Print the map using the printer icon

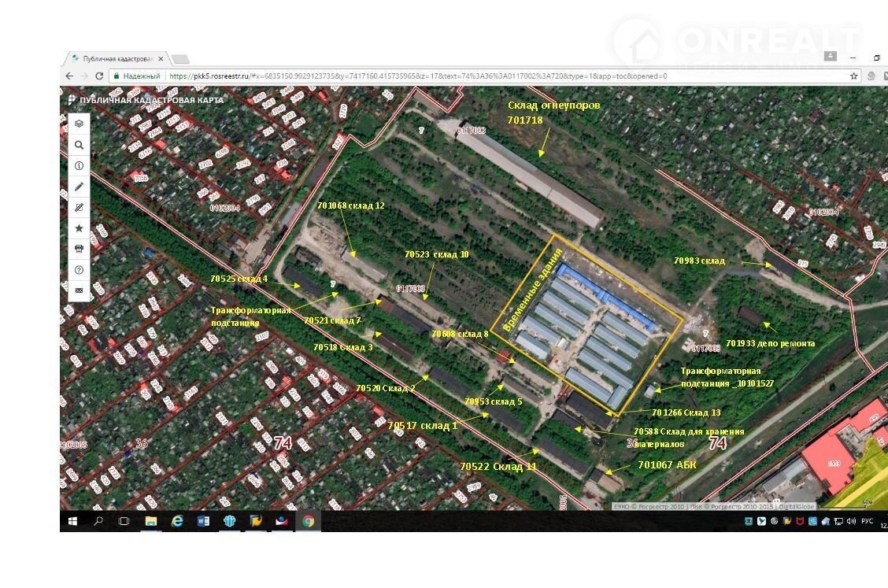(79, 250)
